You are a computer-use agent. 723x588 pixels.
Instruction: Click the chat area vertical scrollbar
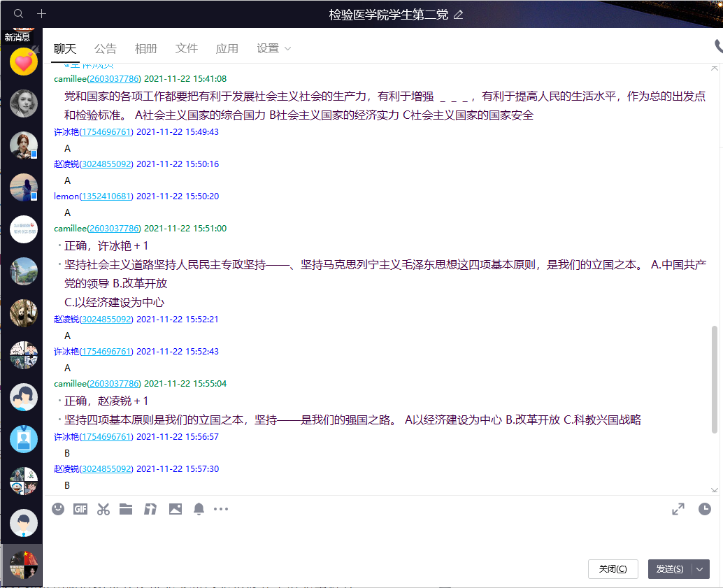pyautogui.click(x=714, y=378)
